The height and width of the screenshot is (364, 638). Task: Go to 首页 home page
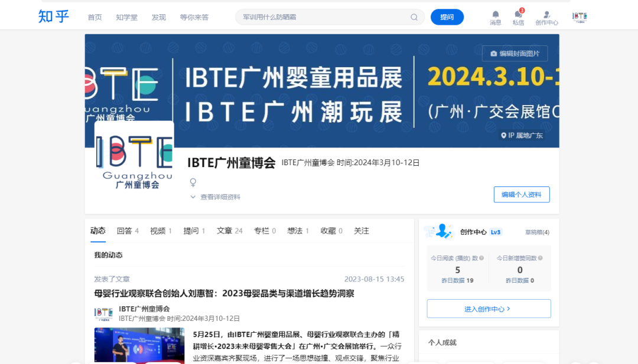(x=95, y=17)
